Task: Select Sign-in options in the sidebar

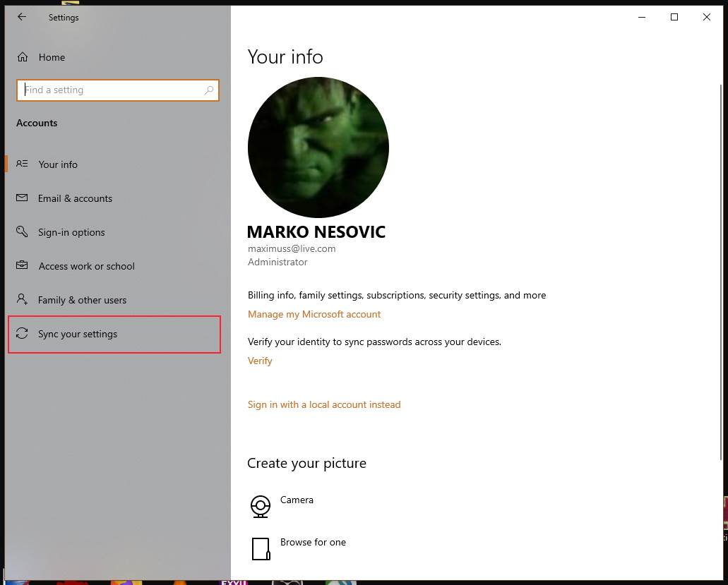Action: click(x=71, y=232)
